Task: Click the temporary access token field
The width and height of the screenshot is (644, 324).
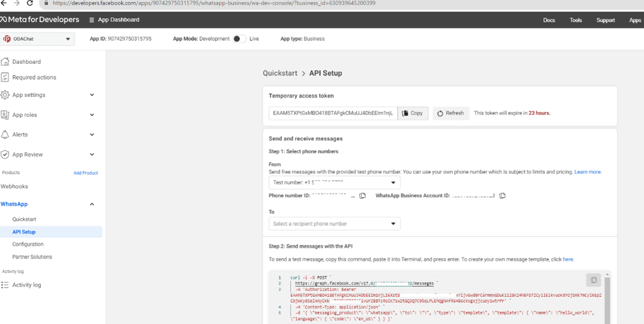Action: tap(333, 113)
